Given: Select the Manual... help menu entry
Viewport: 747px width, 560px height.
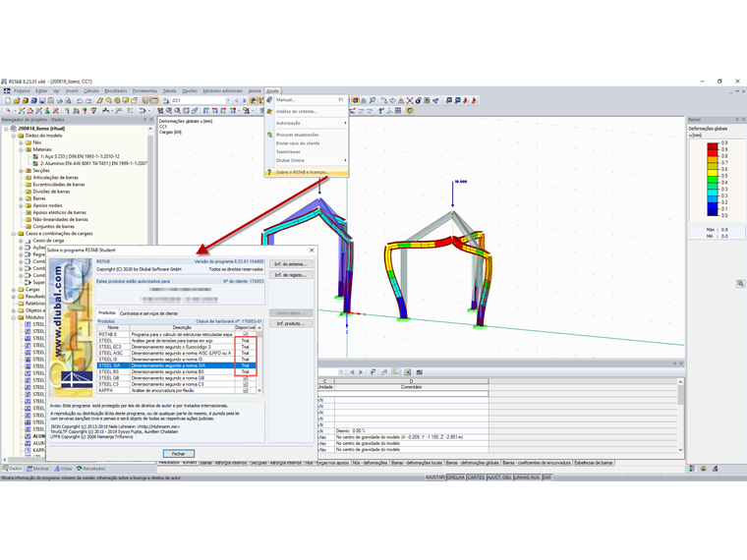Looking at the screenshot, I should pos(307,100).
